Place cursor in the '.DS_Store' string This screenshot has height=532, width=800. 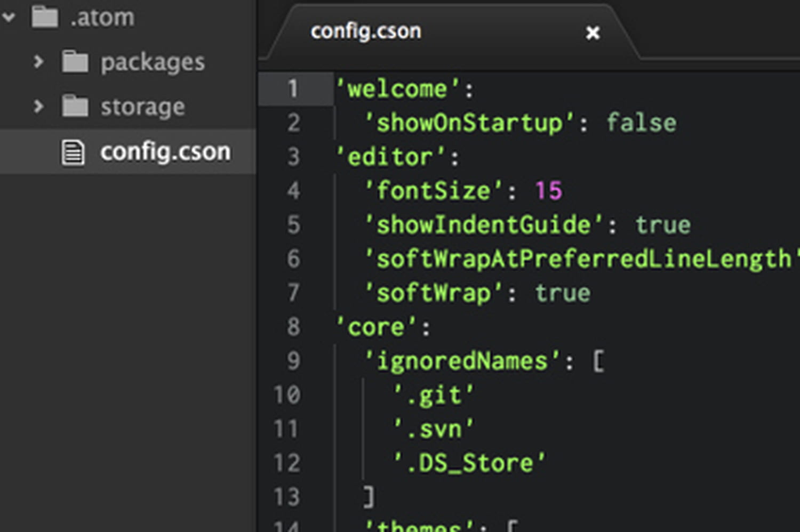pos(469,463)
